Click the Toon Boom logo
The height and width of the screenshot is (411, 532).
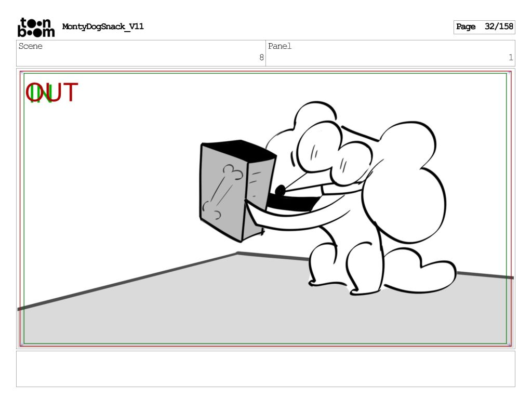pos(36,28)
